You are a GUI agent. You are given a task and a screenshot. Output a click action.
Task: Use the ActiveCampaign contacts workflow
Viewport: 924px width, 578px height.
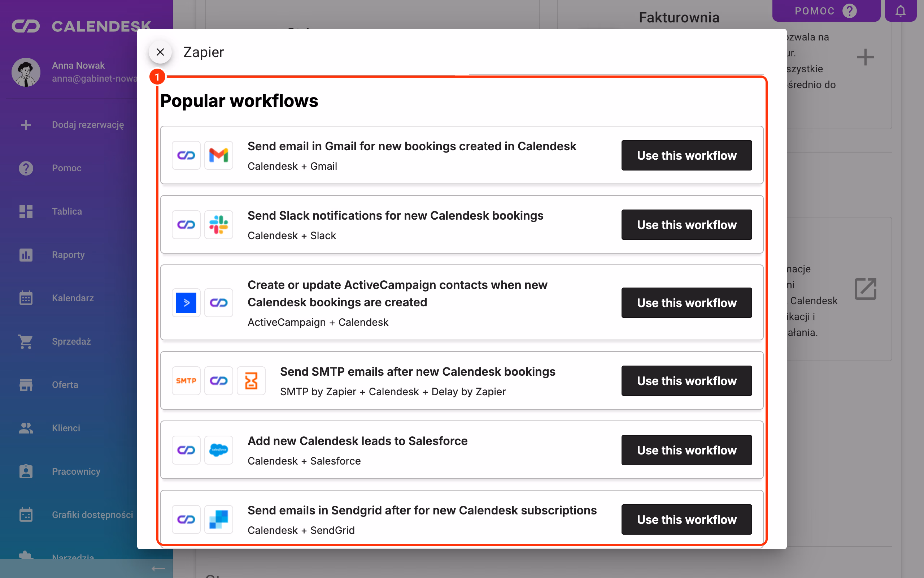point(687,302)
